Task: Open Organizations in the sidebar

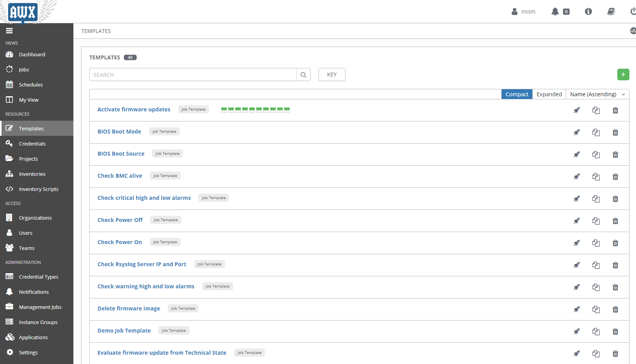Action: (36, 218)
